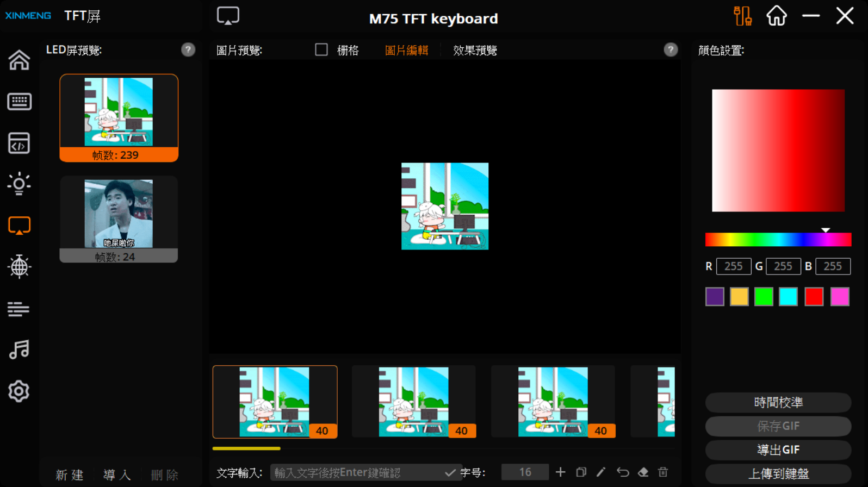868x487 pixels.
Task: Open the macro code editor sidebar icon
Action: (x=19, y=143)
